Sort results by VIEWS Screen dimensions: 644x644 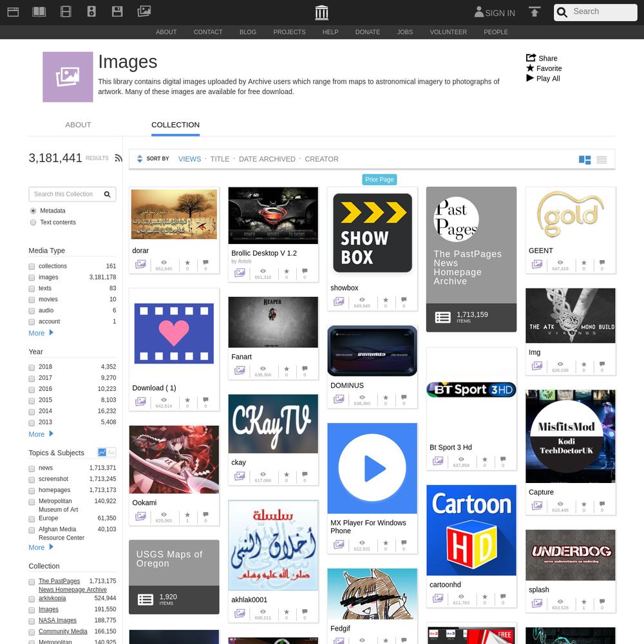pos(190,159)
